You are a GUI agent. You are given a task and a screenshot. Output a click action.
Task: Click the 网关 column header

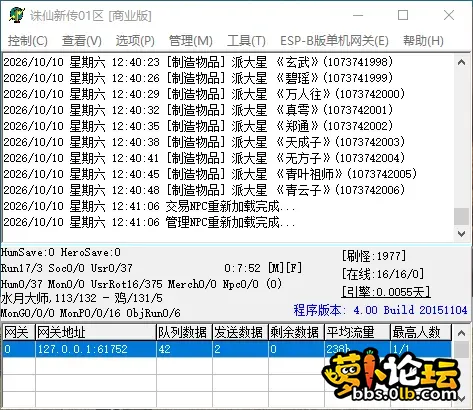18,332
